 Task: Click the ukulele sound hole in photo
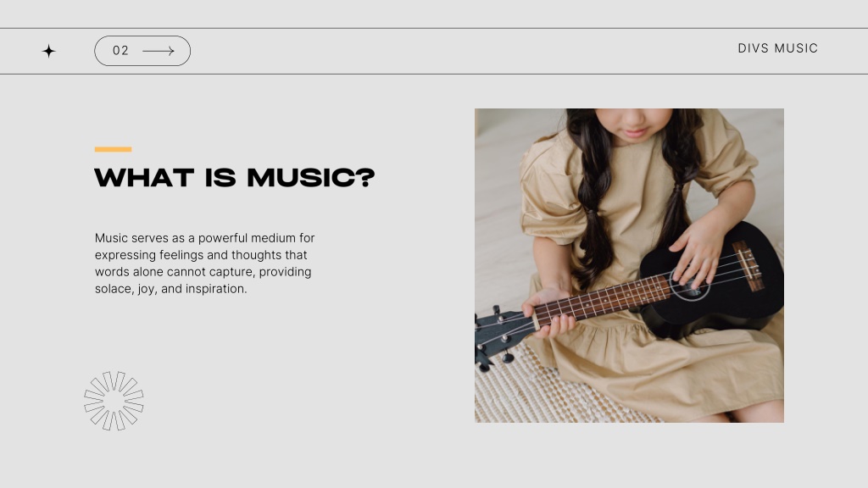[690, 283]
